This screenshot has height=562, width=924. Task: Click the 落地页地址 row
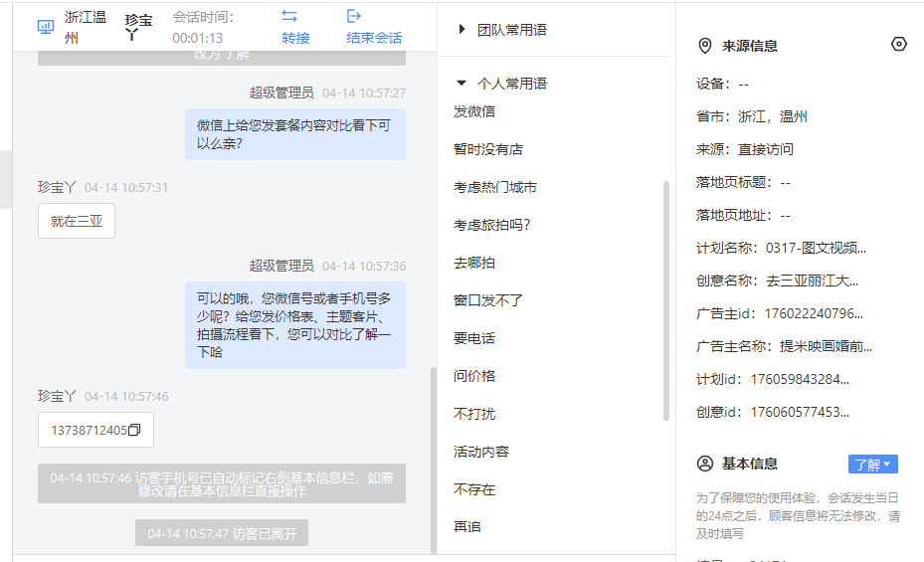pyautogui.click(x=743, y=216)
